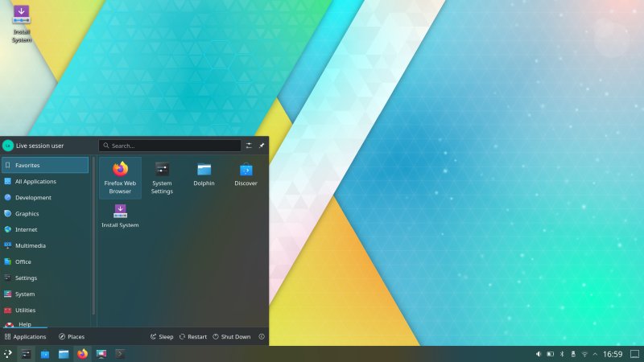644x362 pixels.
Task: Open Discover store from the taskbar
Action: coord(45,354)
